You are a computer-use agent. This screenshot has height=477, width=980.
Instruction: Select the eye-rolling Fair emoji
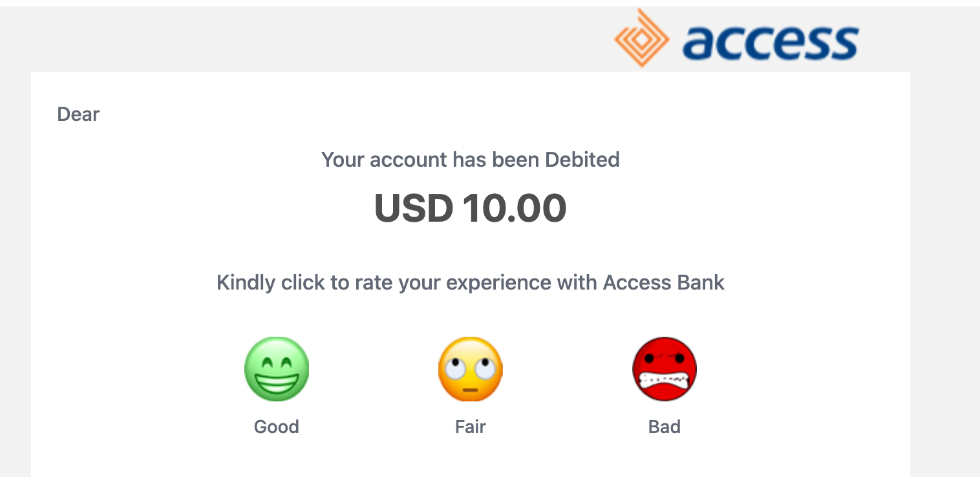click(x=471, y=369)
